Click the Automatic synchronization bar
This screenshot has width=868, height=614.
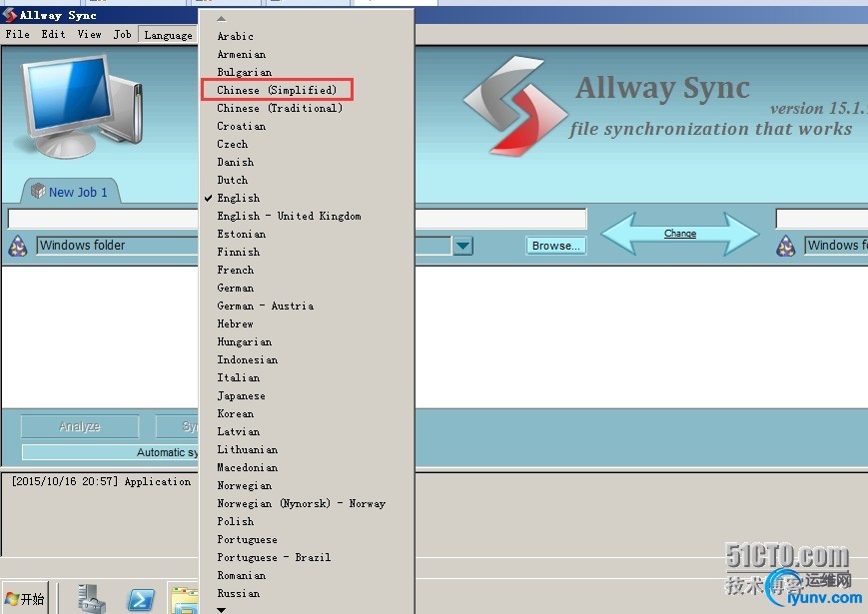point(110,452)
